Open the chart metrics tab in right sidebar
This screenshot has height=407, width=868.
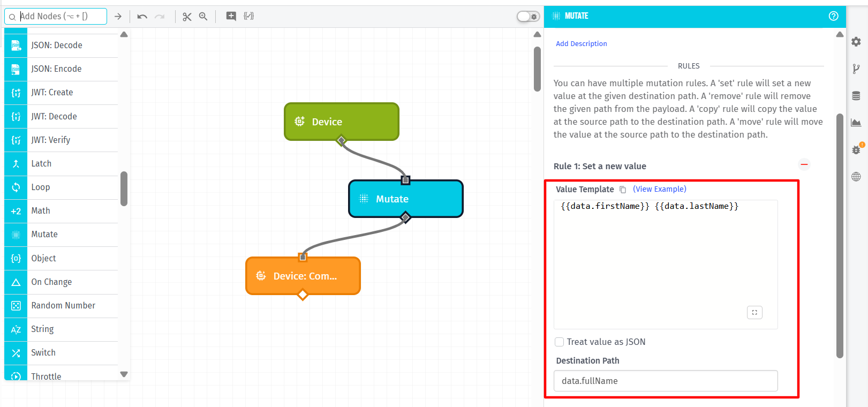(x=856, y=123)
